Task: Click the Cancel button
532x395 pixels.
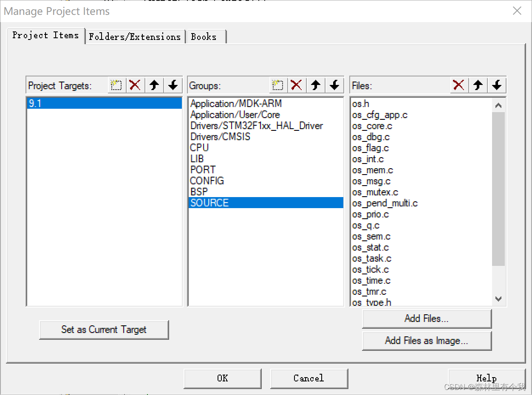Action: (x=309, y=378)
